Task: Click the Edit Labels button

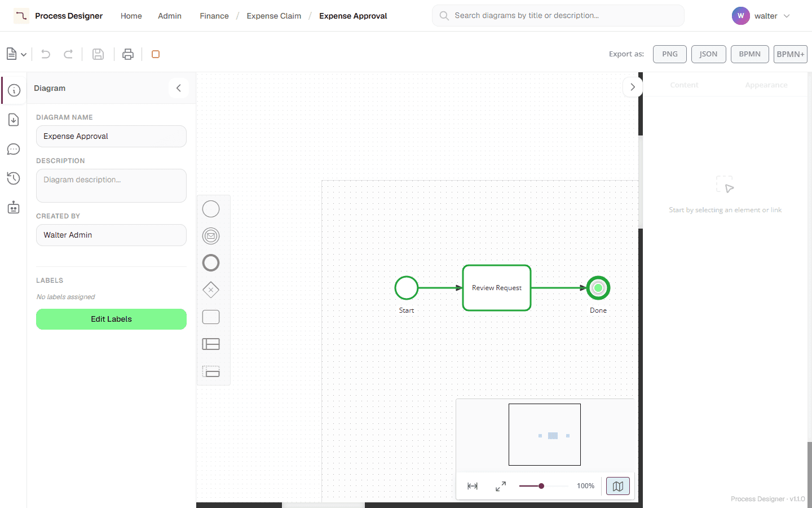Action: coord(111,319)
